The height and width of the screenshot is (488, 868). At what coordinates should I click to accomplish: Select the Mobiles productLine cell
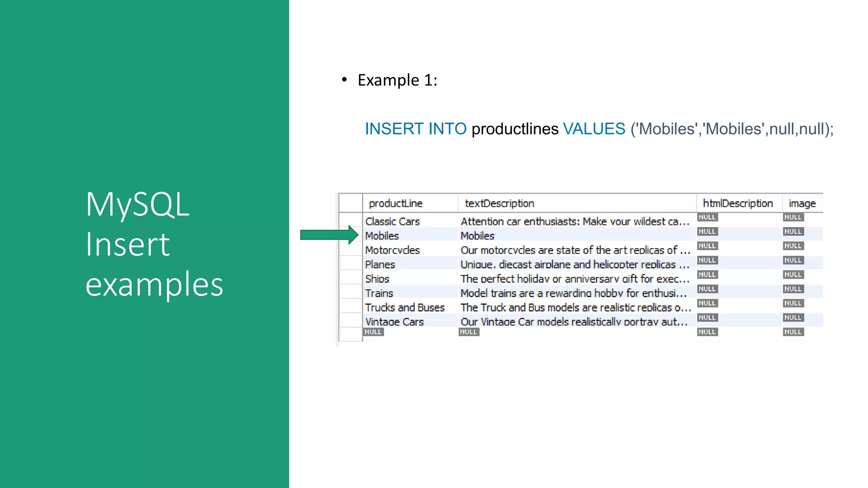[x=382, y=236]
